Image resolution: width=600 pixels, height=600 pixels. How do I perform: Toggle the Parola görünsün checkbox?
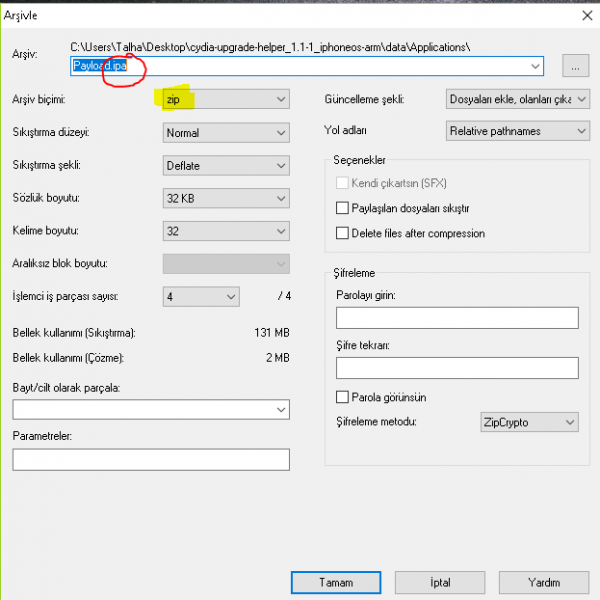(344, 397)
